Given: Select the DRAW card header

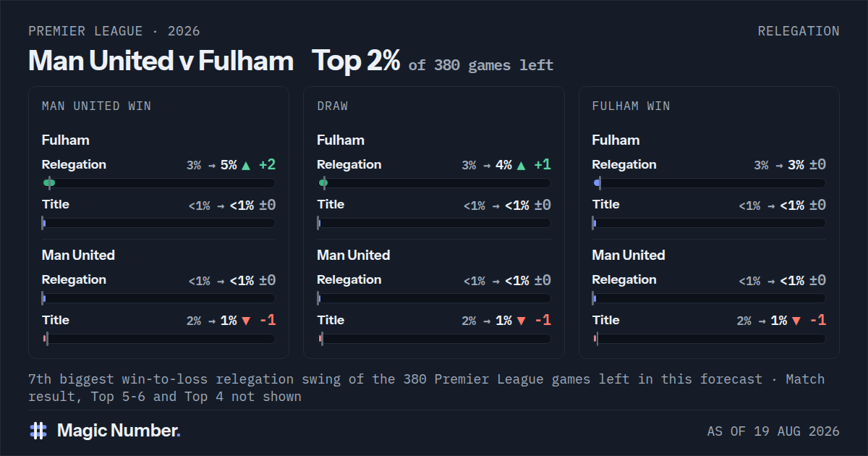Looking at the screenshot, I should point(332,106).
